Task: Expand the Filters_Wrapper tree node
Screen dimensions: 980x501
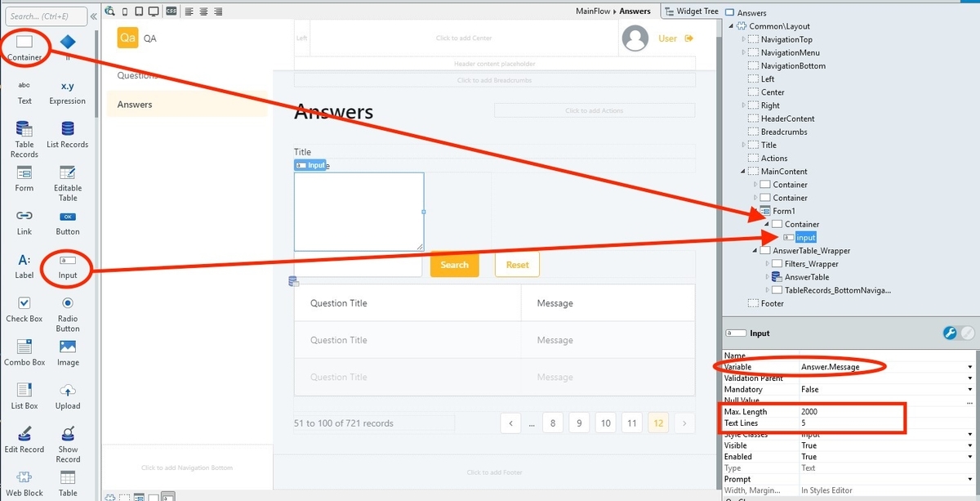Action: [x=767, y=263]
